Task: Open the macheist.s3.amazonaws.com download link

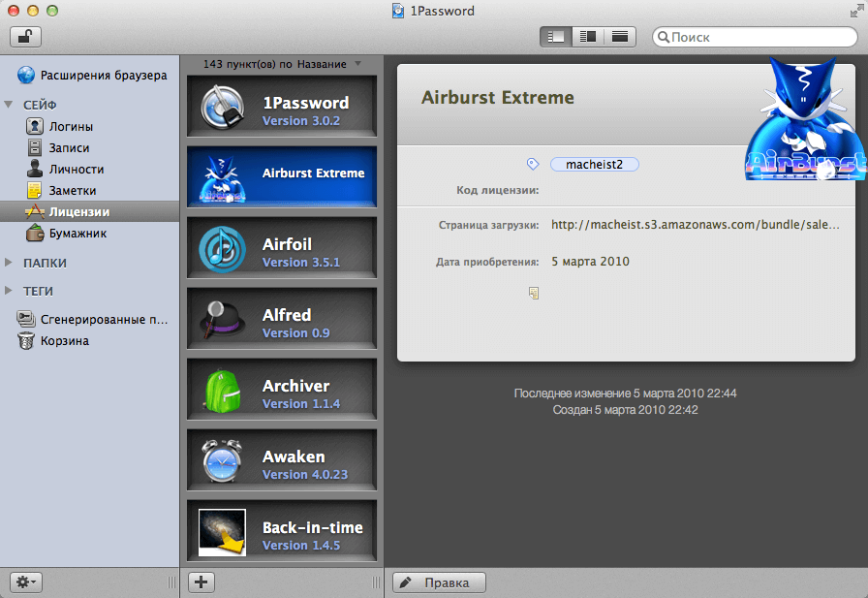Action: (695, 225)
